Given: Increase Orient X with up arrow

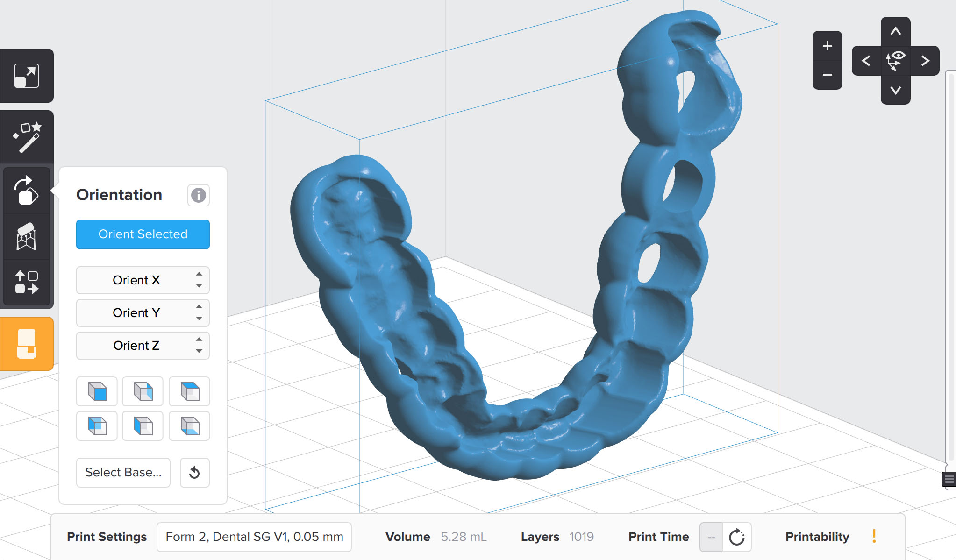Looking at the screenshot, I should [x=199, y=274].
